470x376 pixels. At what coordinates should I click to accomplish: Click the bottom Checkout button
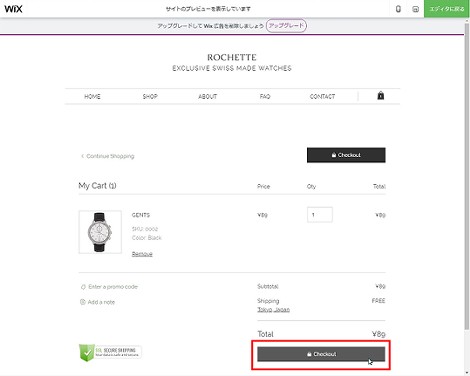[321, 354]
